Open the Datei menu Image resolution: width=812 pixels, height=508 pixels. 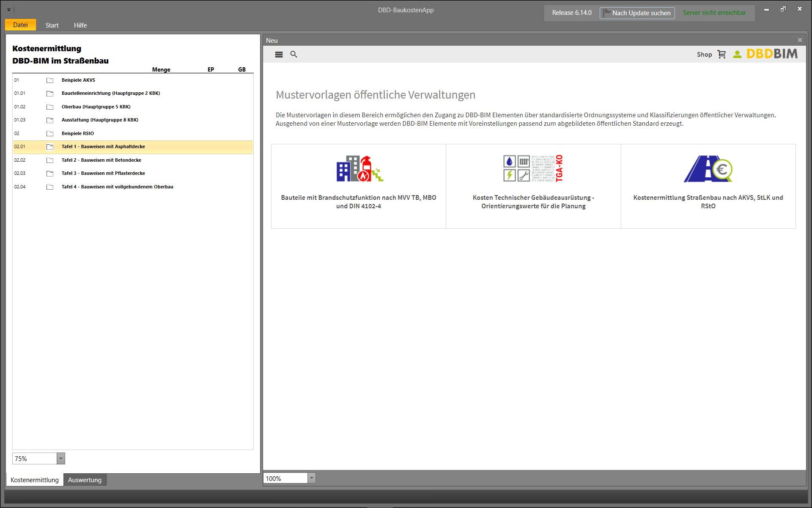point(20,25)
